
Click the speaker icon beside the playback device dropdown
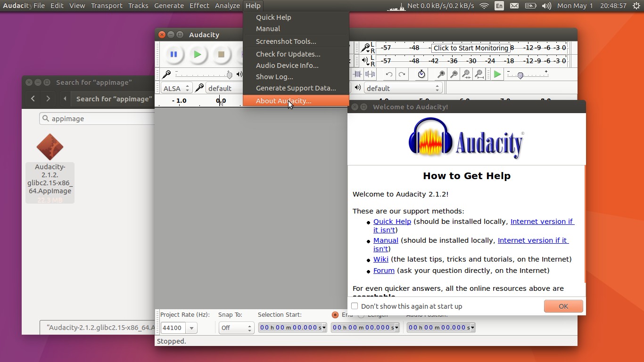358,88
